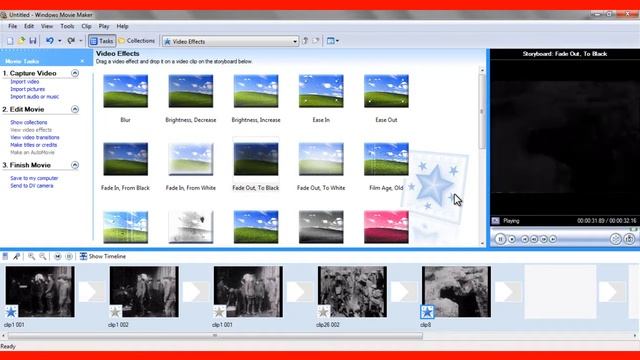The image size is (640, 360).
Task: Open the Views dropdown button
Action: 333,41
